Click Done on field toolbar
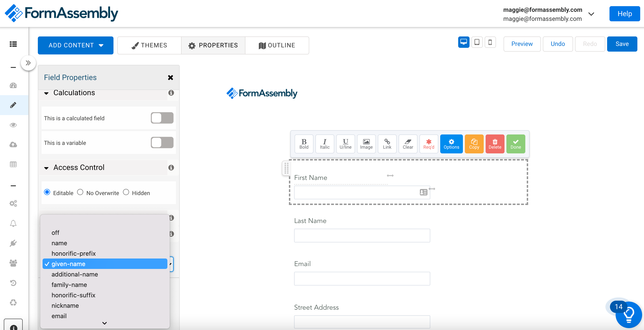Screen dimensions: 644x330 point(515,144)
